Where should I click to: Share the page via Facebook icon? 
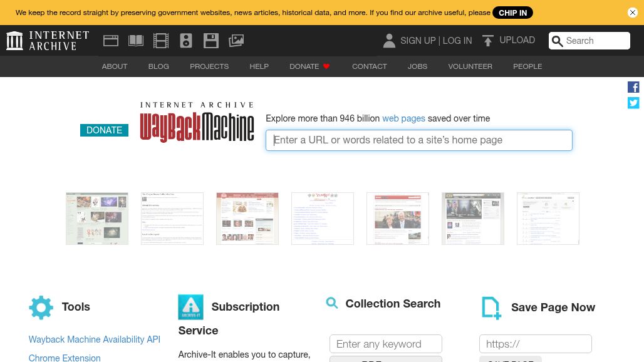(633, 87)
